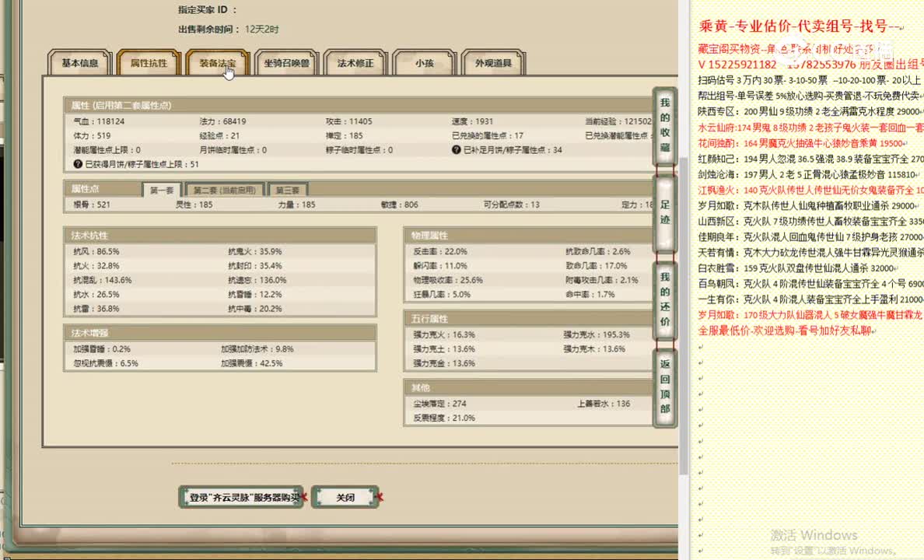Click the 反击率：22.0% entry

440,251
